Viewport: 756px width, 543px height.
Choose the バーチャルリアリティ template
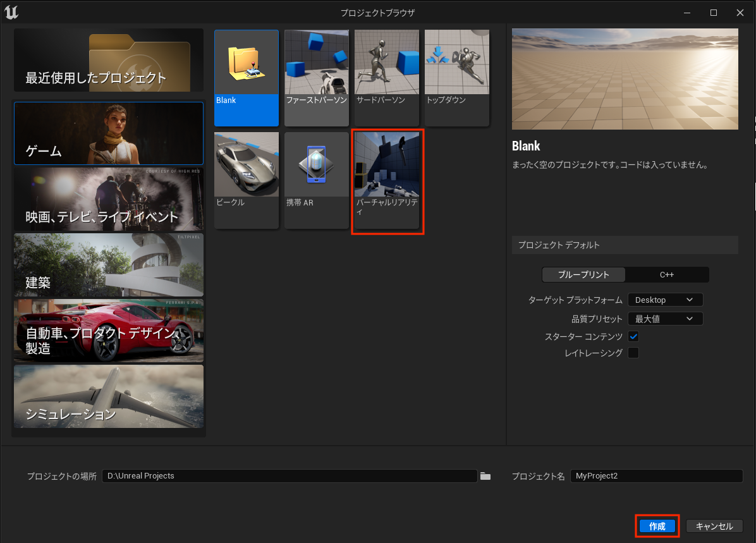(x=387, y=180)
